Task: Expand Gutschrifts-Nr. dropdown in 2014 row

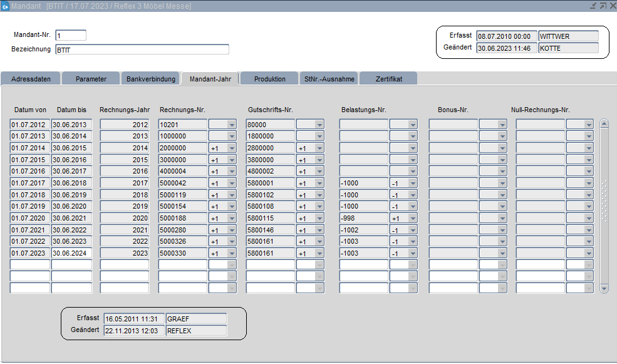Action: [x=319, y=148]
